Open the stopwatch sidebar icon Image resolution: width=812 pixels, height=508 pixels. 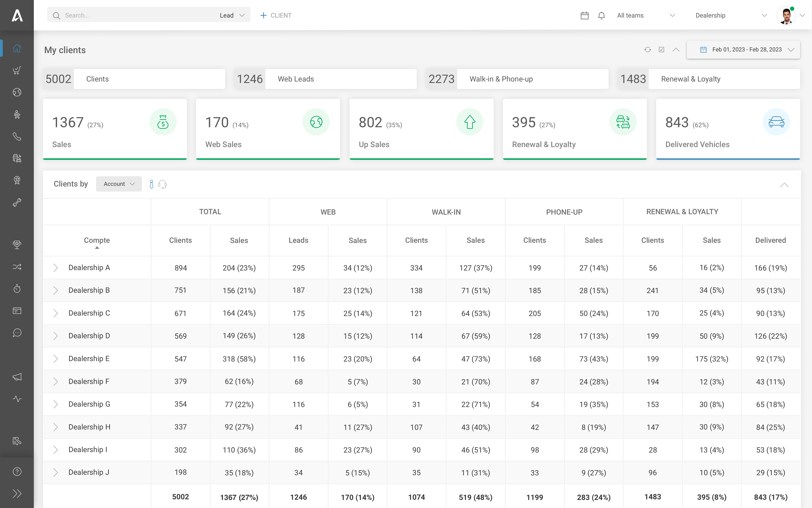(17, 289)
